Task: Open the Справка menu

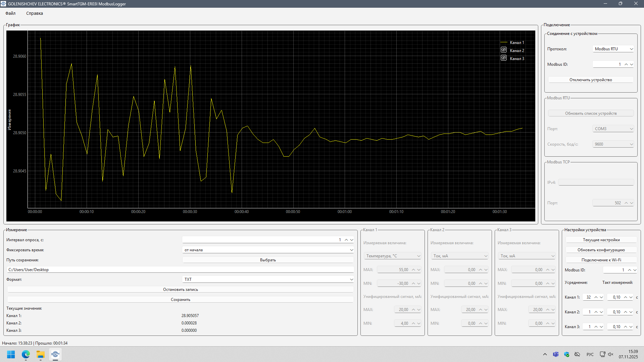Action: pos(35,13)
